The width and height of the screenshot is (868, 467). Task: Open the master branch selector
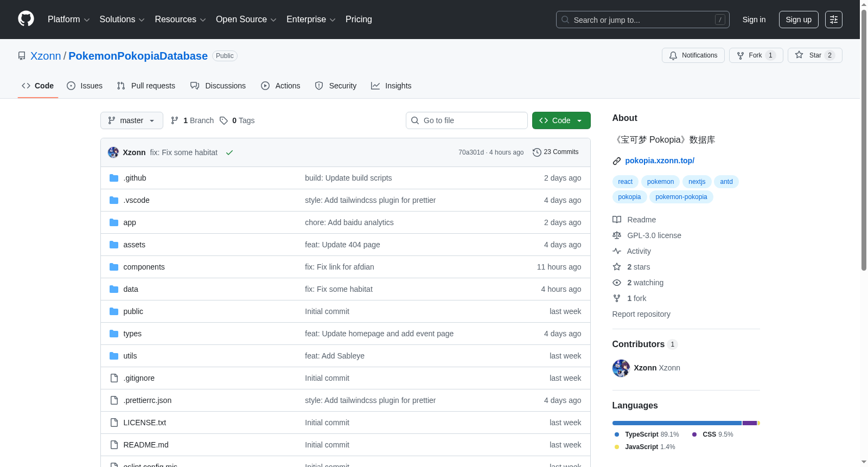point(132,120)
